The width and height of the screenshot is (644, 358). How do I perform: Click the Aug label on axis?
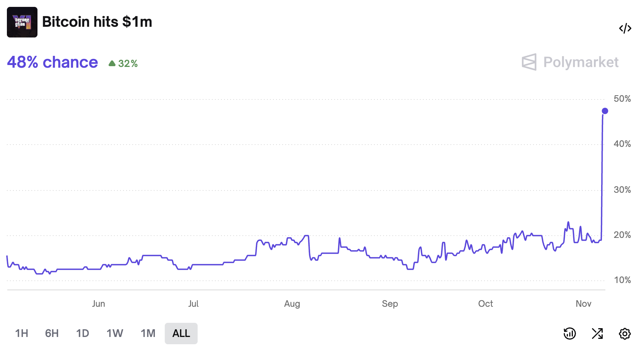[292, 304]
